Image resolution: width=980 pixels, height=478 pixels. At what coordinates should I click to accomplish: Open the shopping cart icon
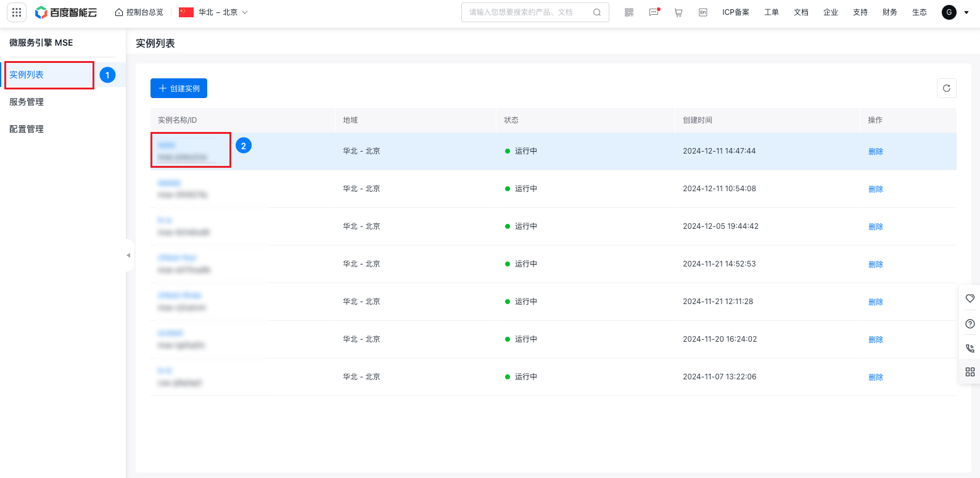coord(678,12)
